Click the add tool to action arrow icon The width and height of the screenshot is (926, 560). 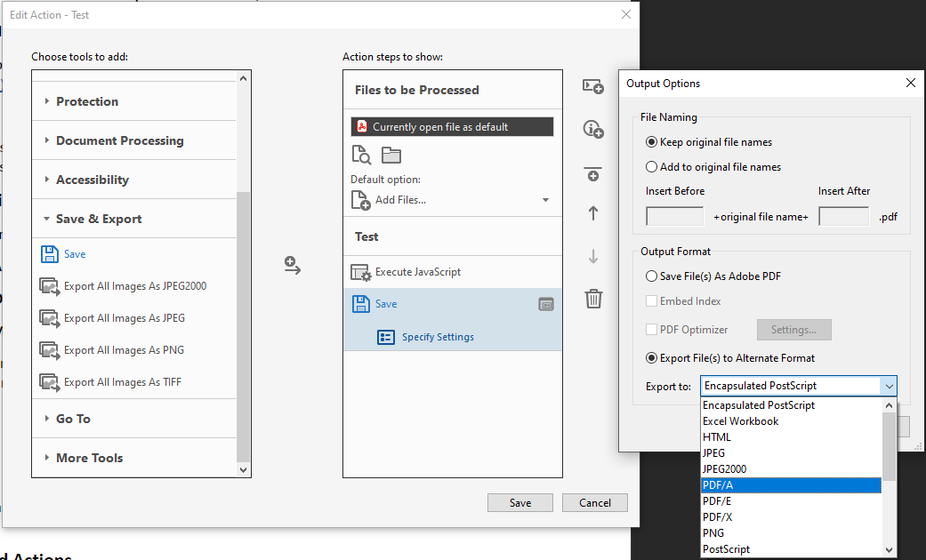coord(293,266)
